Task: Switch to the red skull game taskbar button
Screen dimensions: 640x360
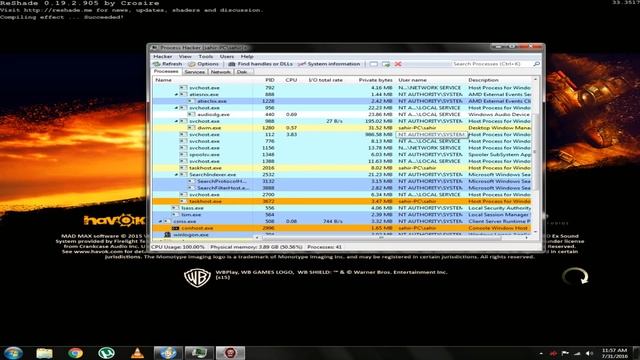Action: point(230,353)
